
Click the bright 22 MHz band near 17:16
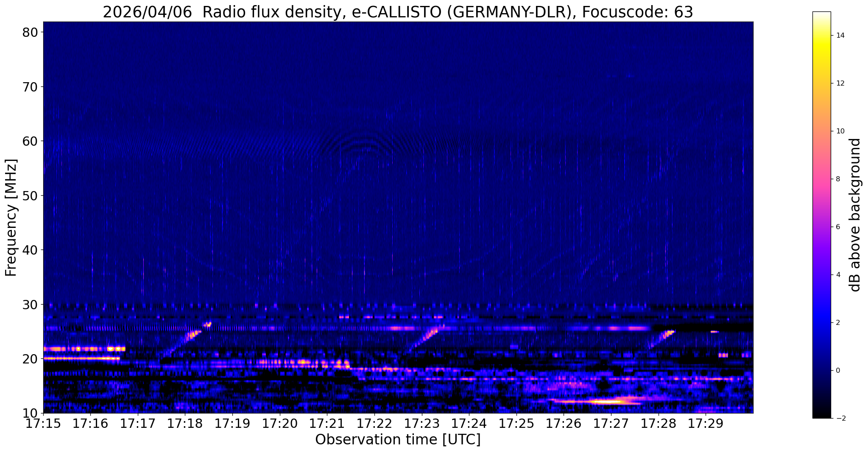tap(84, 349)
